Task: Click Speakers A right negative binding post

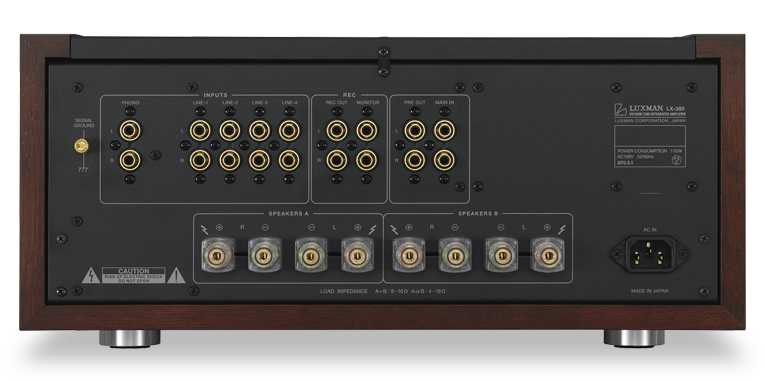Action: tap(264, 255)
